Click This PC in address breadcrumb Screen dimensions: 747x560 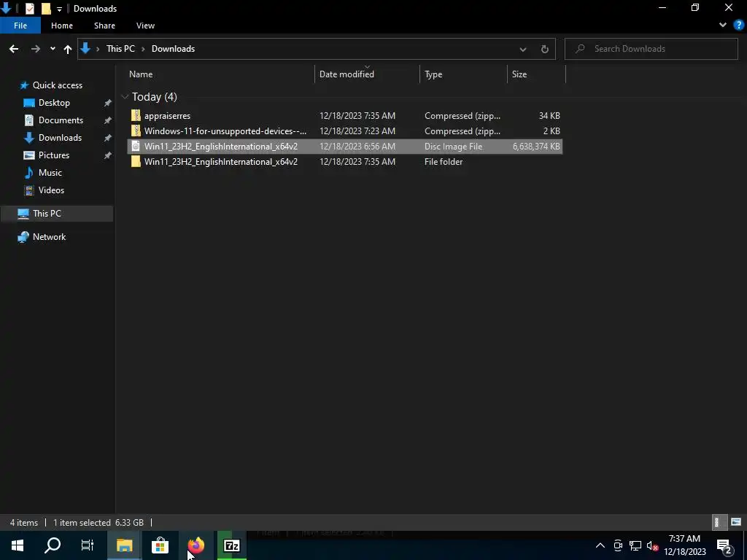(x=120, y=49)
